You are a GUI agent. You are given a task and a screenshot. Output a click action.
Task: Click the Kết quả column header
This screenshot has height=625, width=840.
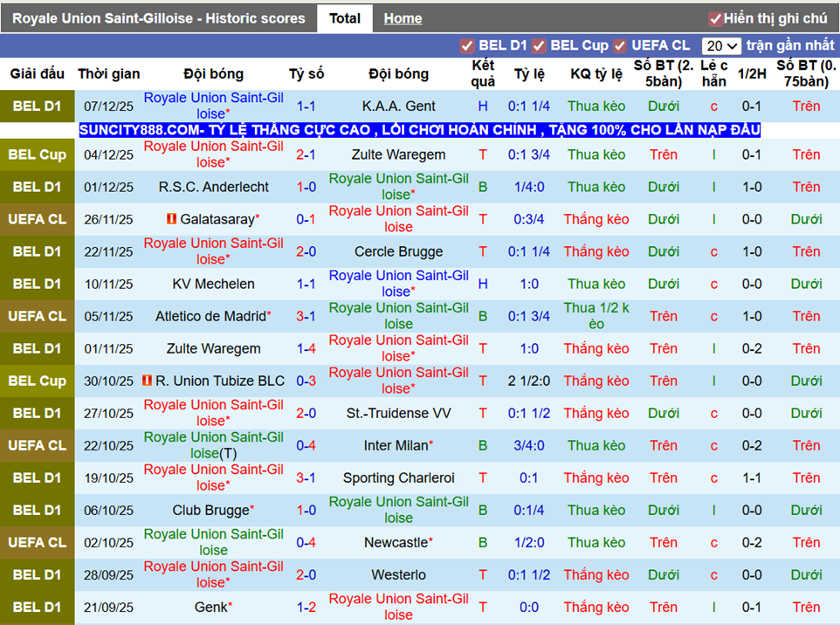(483, 73)
